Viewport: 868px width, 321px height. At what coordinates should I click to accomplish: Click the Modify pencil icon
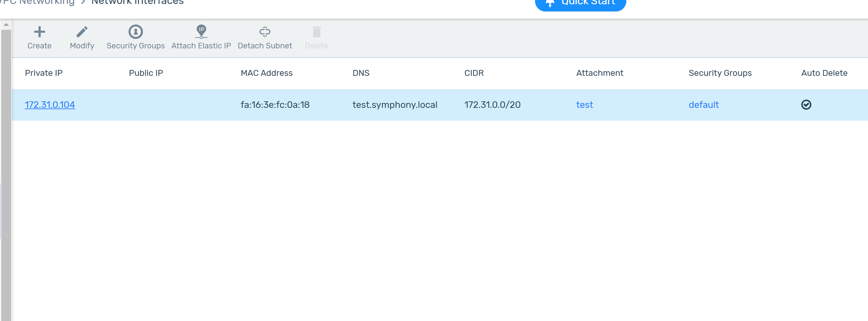tap(82, 32)
